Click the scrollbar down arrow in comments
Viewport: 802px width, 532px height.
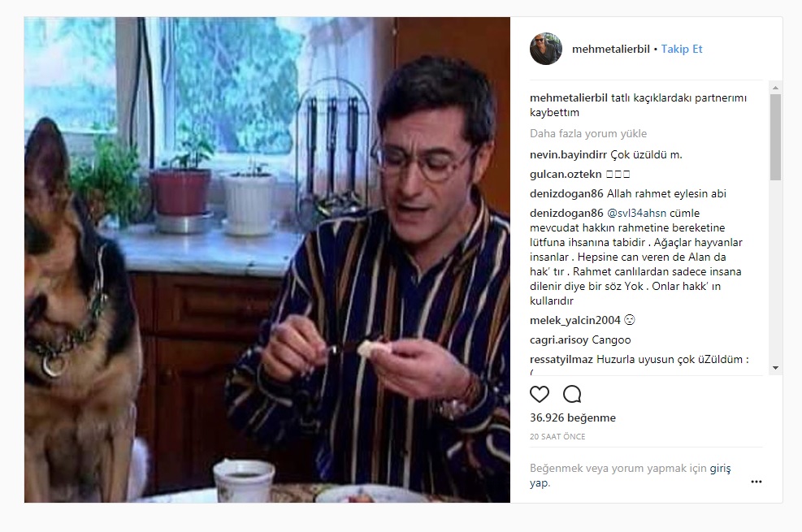tap(775, 368)
